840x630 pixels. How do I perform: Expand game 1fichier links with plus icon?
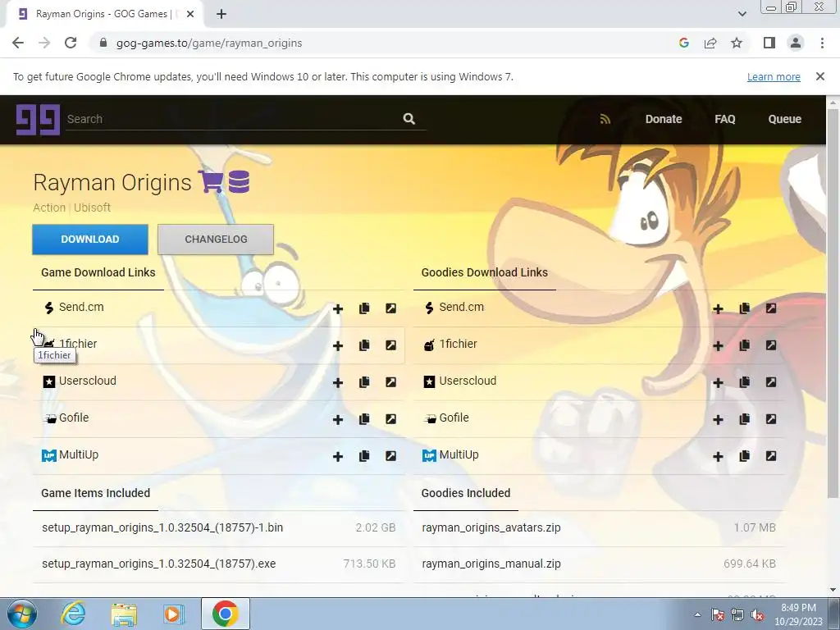click(x=337, y=346)
